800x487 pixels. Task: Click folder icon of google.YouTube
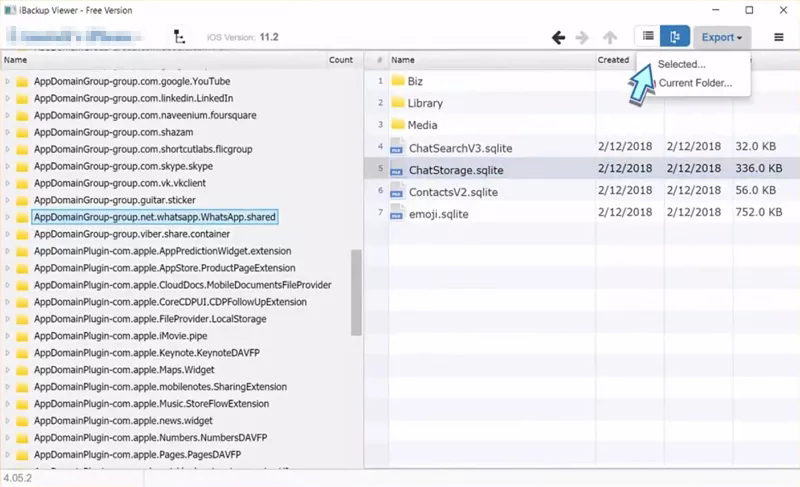(22, 82)
